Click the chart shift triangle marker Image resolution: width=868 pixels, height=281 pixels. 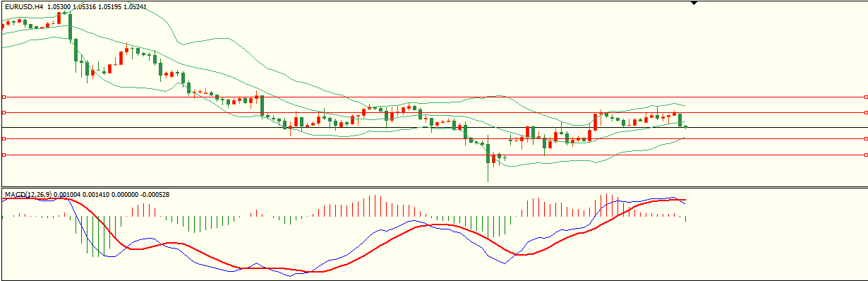694,4
